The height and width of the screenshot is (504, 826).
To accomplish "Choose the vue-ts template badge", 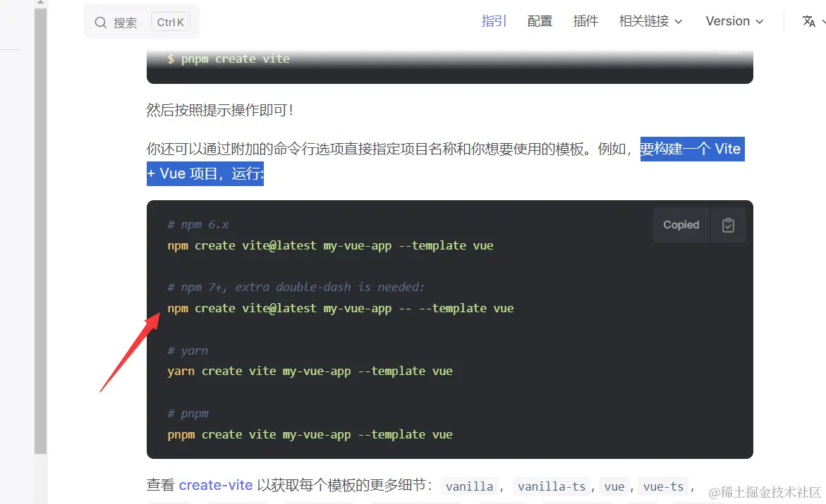I will pos(664,486).
